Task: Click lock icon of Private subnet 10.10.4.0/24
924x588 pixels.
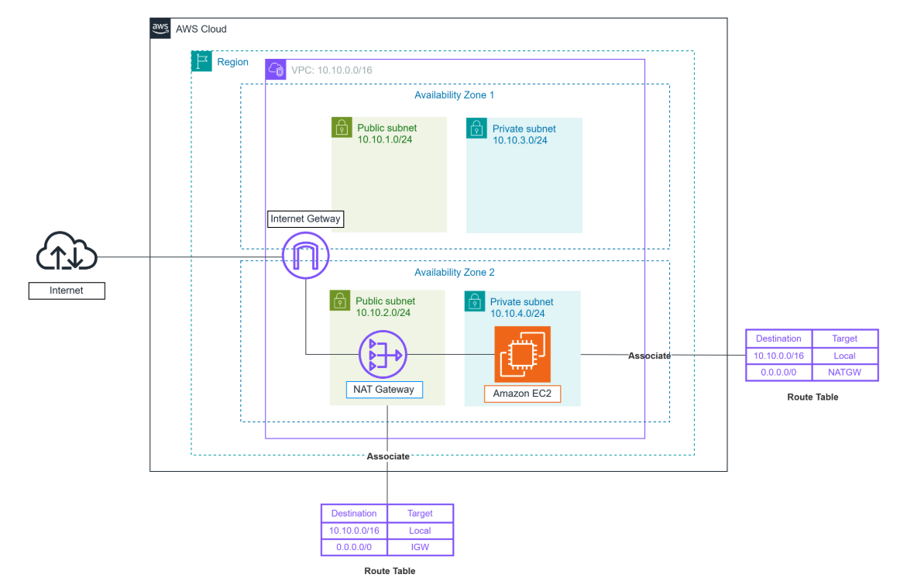Action: pyautogui.click(x=475, y=301)
